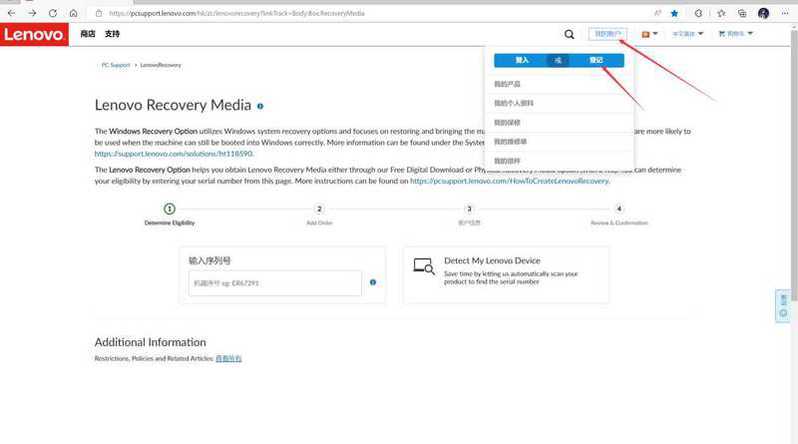Image resolution: width=798 pixels, height=444 pixels.
Task: Open the 支持 support menu
Action: 112,34
